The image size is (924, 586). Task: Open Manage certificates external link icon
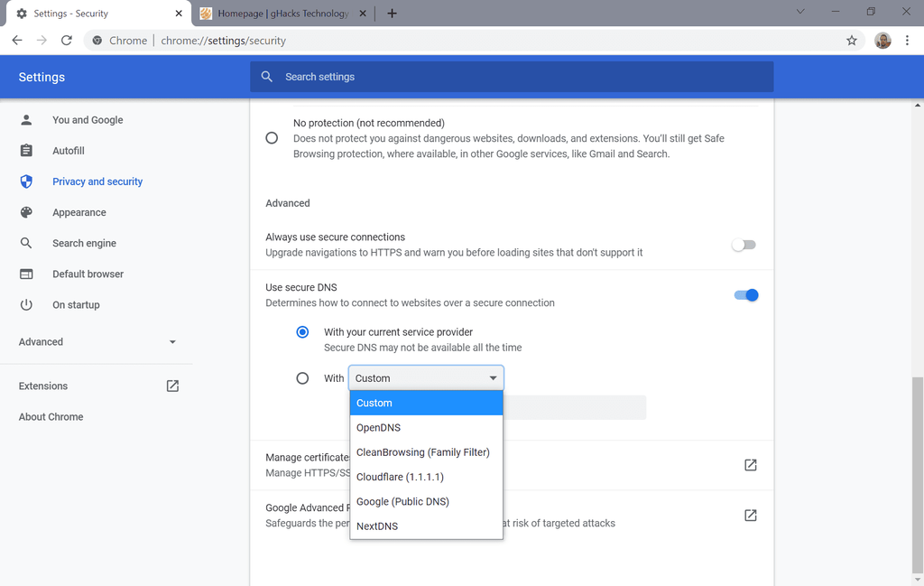(750, 465)
